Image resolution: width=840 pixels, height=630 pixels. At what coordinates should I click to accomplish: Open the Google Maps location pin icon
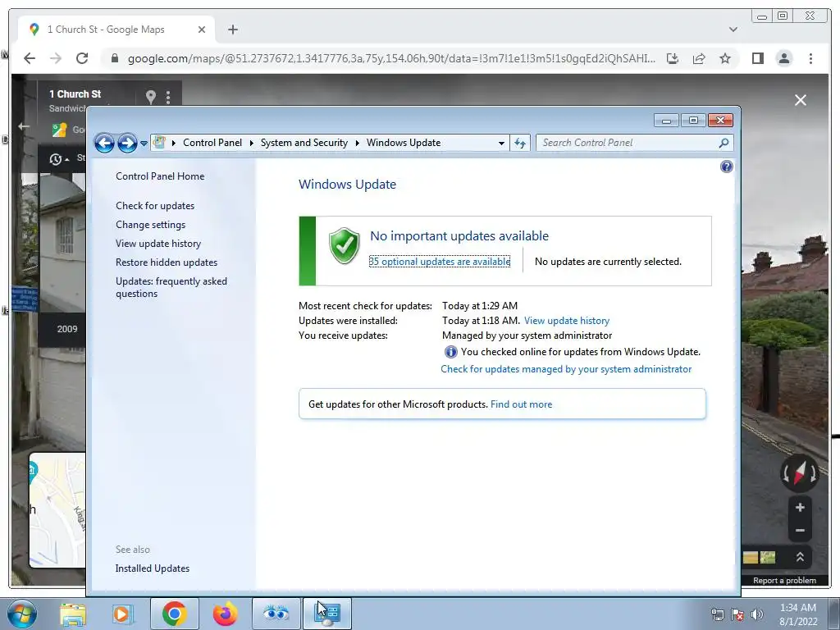pyautogui.click(x=151, y=97)
